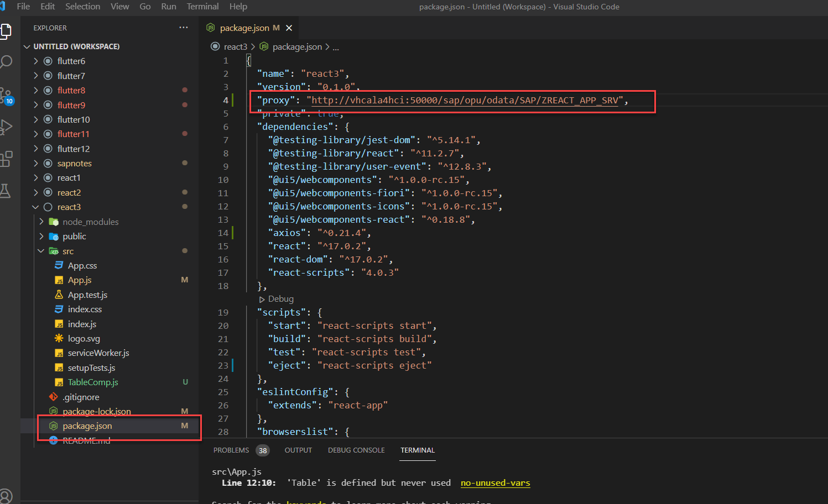Expand the react1 folder
This screenshot has height=504, width=828.
click(36, 177)
